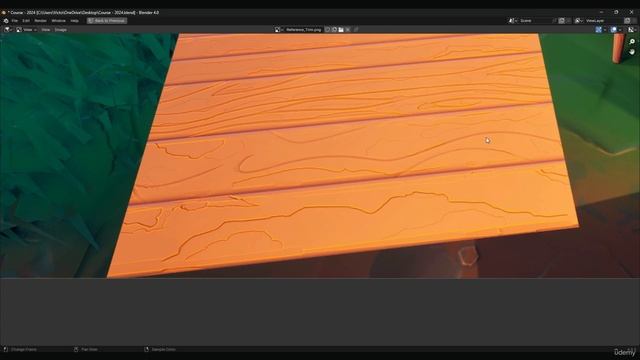
Task: Click the Change Frame status hint
Action: coord(20,349)
